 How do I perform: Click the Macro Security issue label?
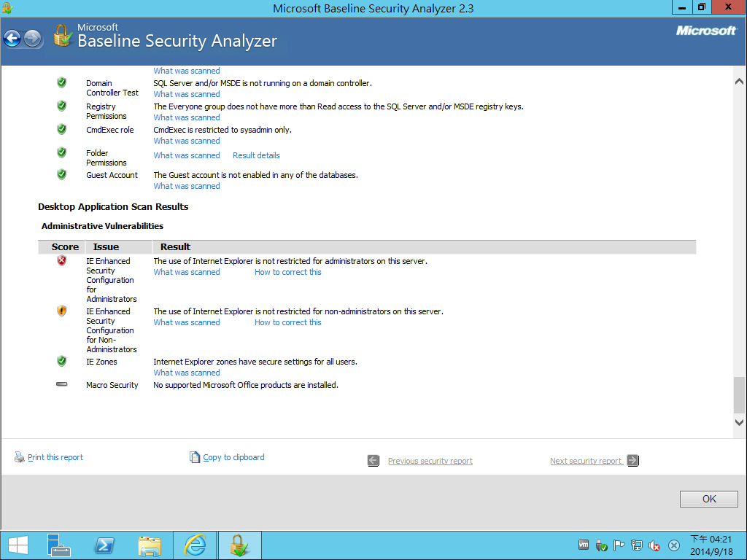click(x=112, y=385)
